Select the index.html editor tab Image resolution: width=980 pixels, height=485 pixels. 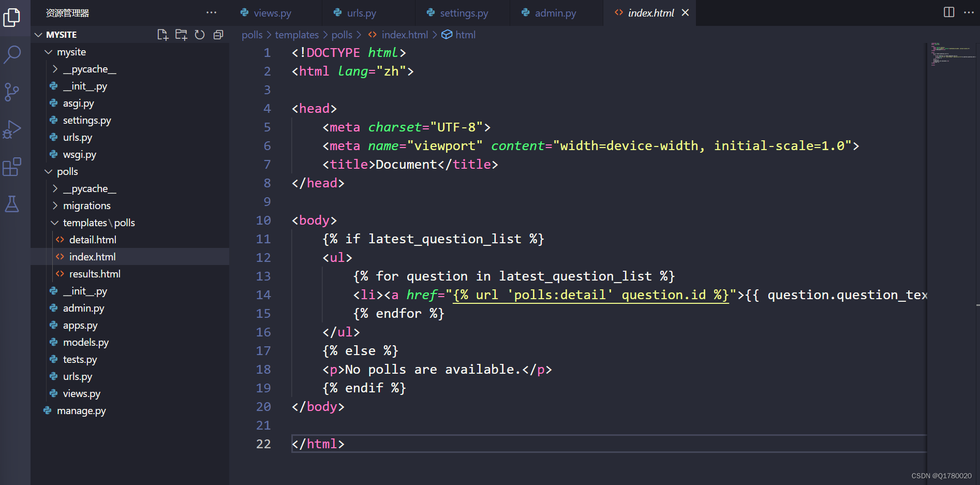point(650,13)
